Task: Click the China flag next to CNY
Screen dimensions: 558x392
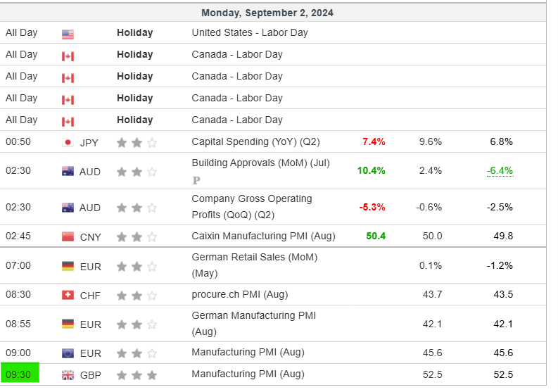Action: pos(68,236)
